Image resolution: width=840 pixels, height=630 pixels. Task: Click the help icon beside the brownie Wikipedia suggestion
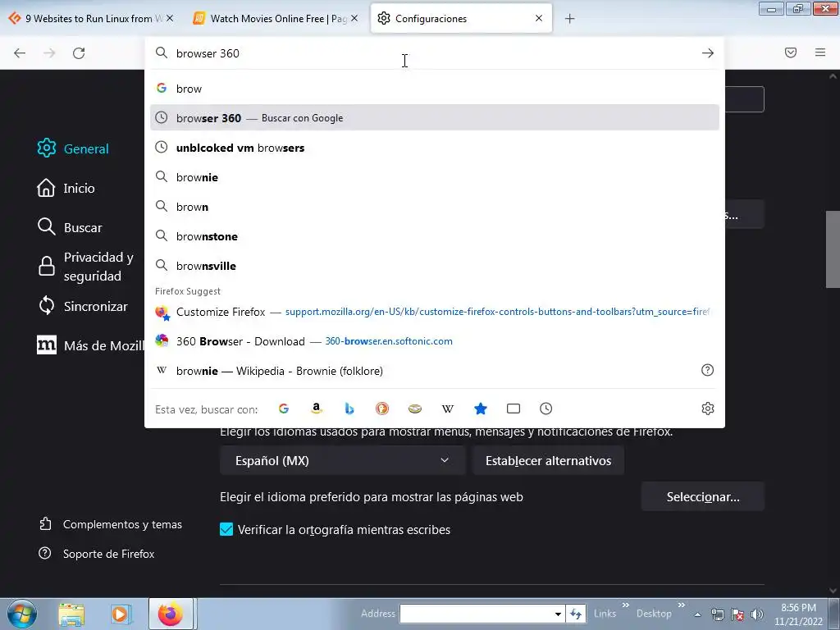pyautogui.click(x=708, y=370)
